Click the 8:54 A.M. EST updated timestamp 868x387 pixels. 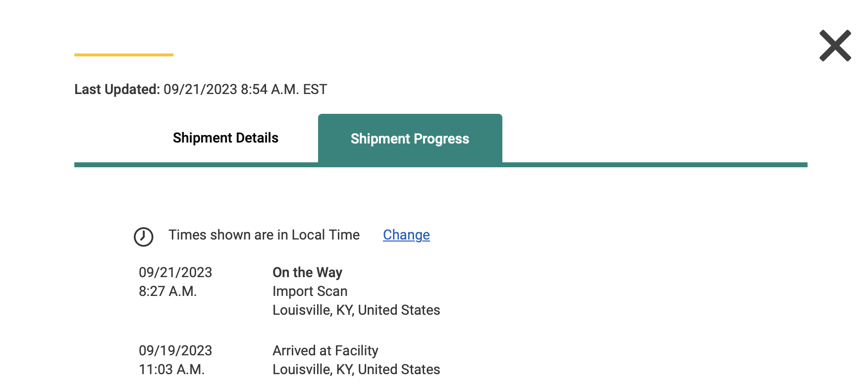[x=284, y=90]
